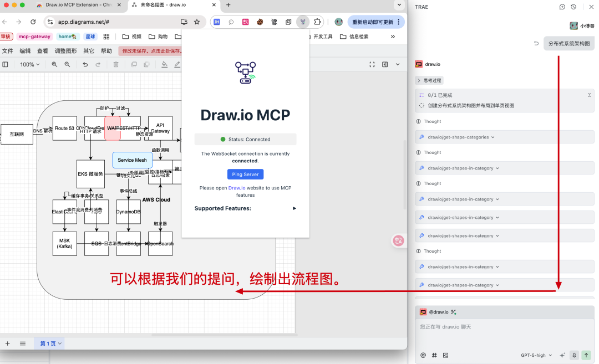
Task: Expand the Supported Features section
Action: tap(294, 208)
